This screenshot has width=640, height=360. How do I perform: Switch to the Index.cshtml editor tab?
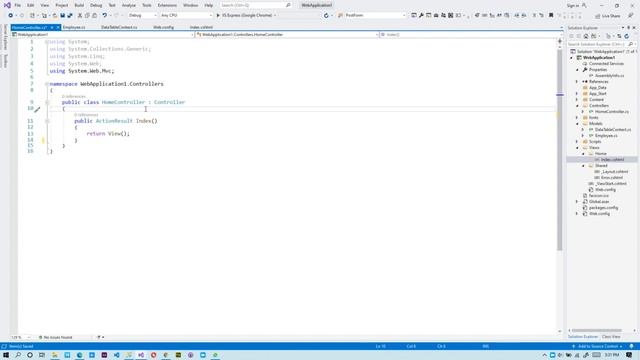coord(201,27)
